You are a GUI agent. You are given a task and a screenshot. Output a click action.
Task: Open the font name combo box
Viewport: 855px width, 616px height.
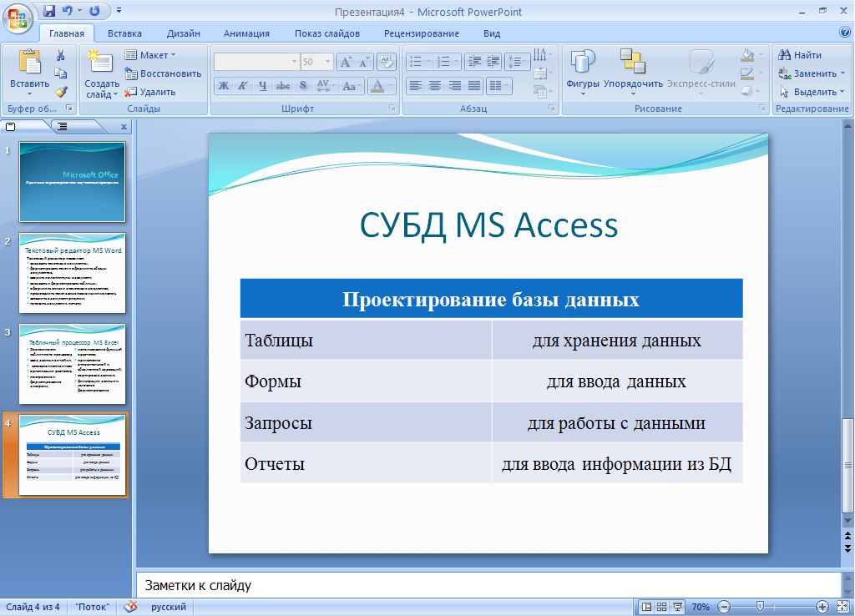(x=256, y=62)
